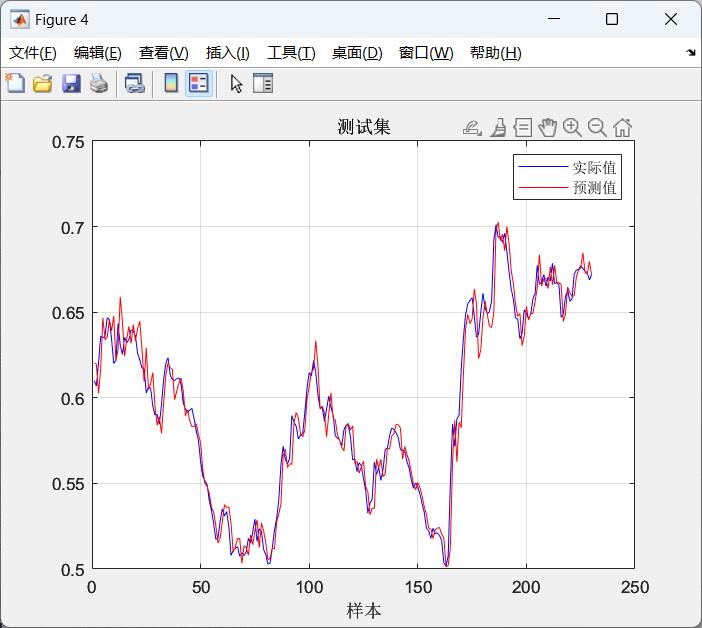Click the 测试集 plot title
Image resolution: width=702 pixels, height=628 pixels.
363,127
